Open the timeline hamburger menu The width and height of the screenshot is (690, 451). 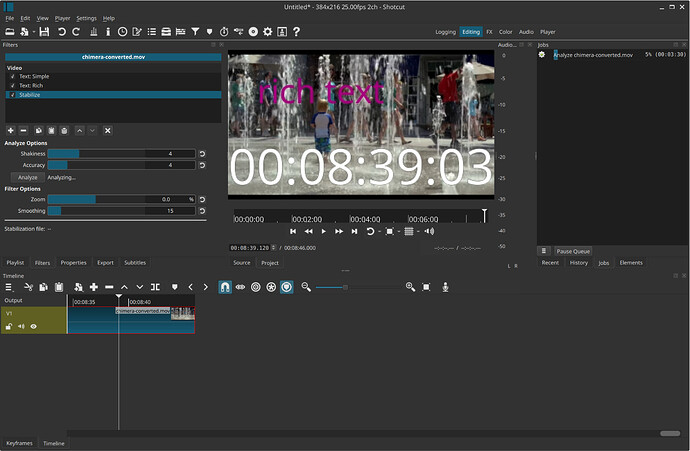click(x=9, y=287)
